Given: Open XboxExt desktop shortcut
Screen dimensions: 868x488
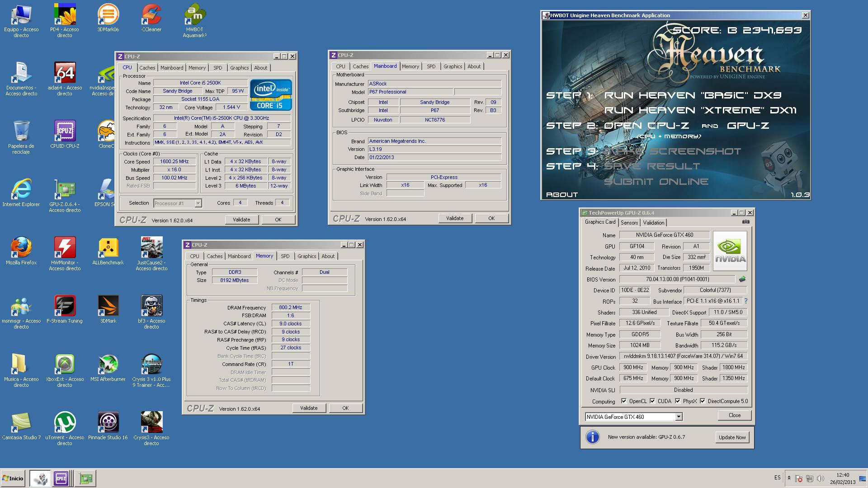Looking at the screenshot, I should pos(65,370).
